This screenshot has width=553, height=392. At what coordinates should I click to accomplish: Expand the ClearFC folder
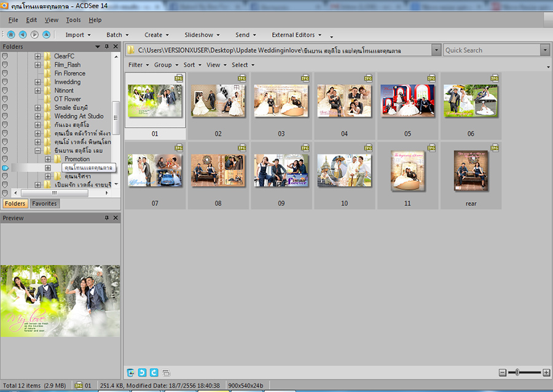(x=37, y=56)
